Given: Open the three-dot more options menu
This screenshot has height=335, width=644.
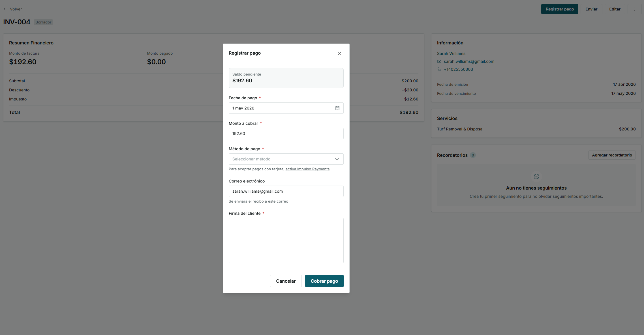Looking at the screenshot, I should (634, 9).
